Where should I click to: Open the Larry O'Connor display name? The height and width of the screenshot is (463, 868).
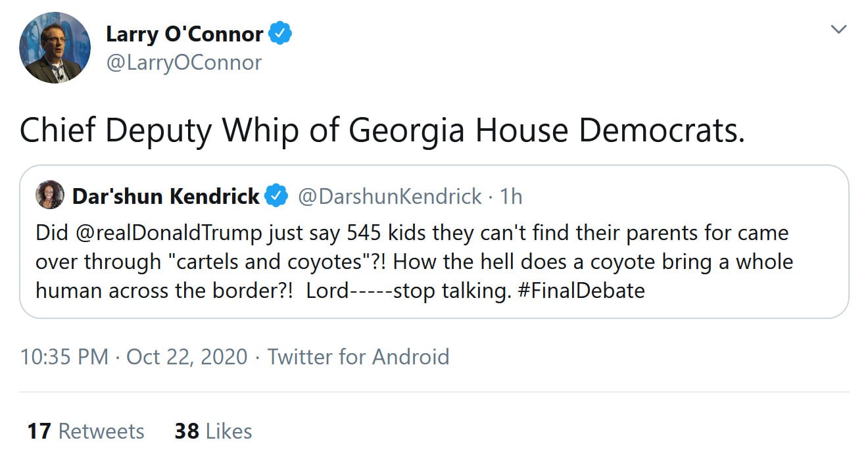(185, 34)
